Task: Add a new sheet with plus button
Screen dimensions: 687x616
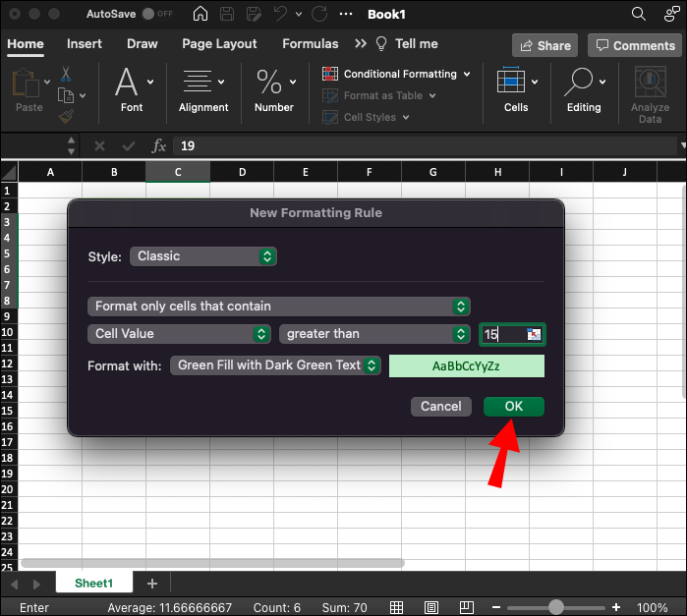Action: pos(151,584)
